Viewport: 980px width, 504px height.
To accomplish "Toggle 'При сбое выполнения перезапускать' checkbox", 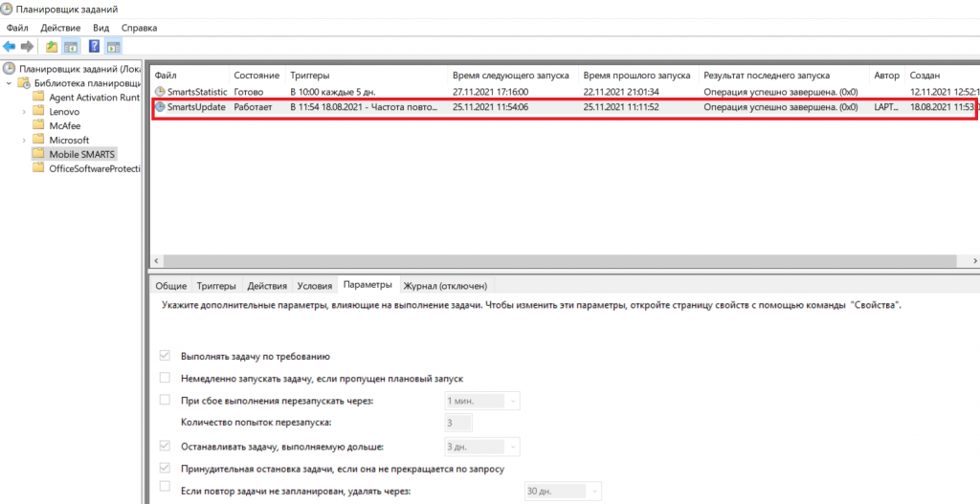I will point(165,401).
